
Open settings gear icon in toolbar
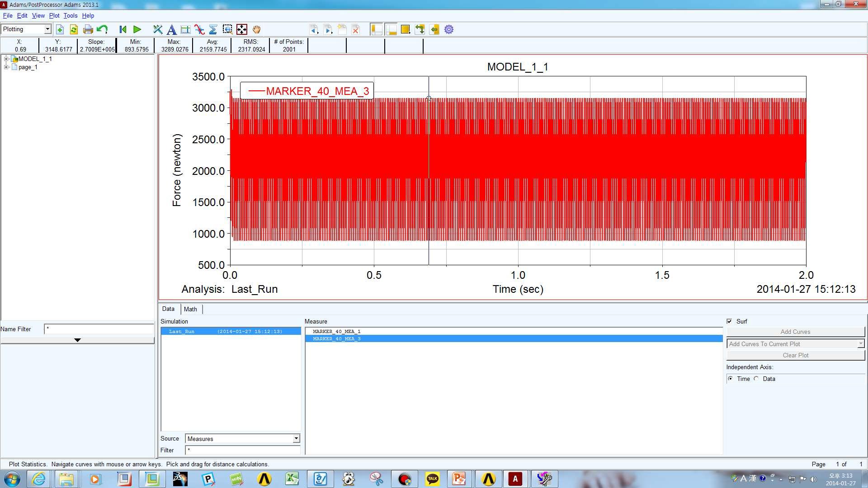pos(449,30)
